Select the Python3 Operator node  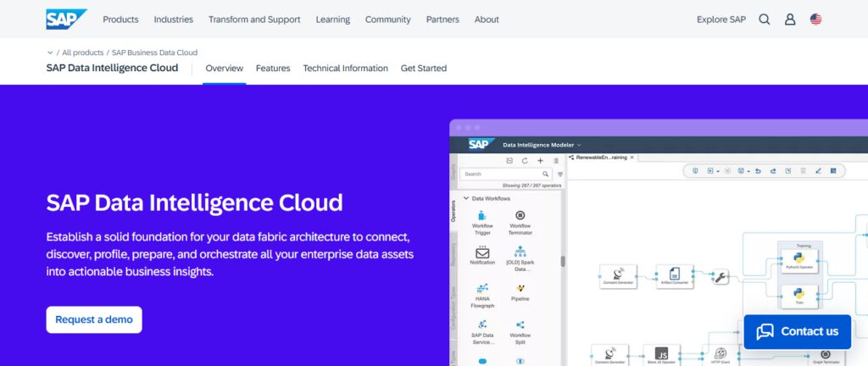point(799,261)
